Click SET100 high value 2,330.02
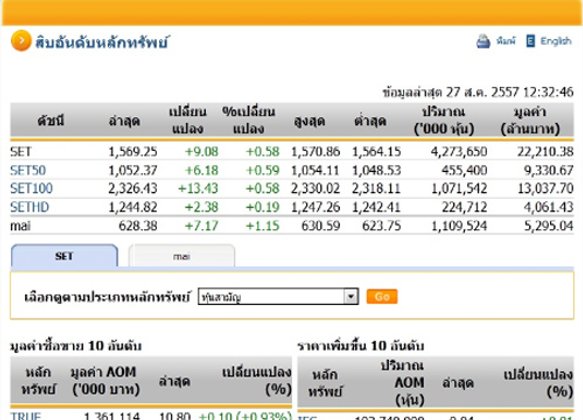The width and height of the screenshot is (583, 420). pyautogui.click(x=315, y=188)
